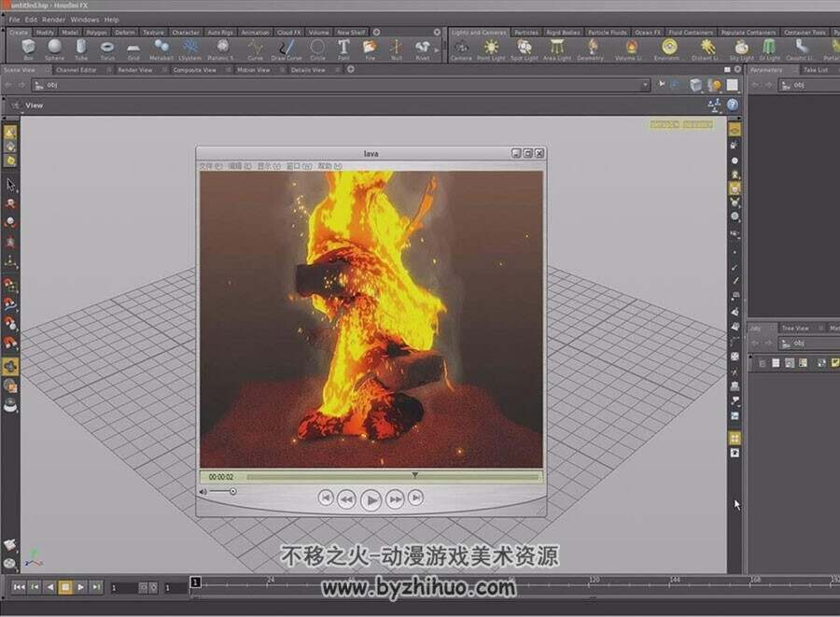Select the Curve shelf tool
840x617 pixels.
(255, 49)
